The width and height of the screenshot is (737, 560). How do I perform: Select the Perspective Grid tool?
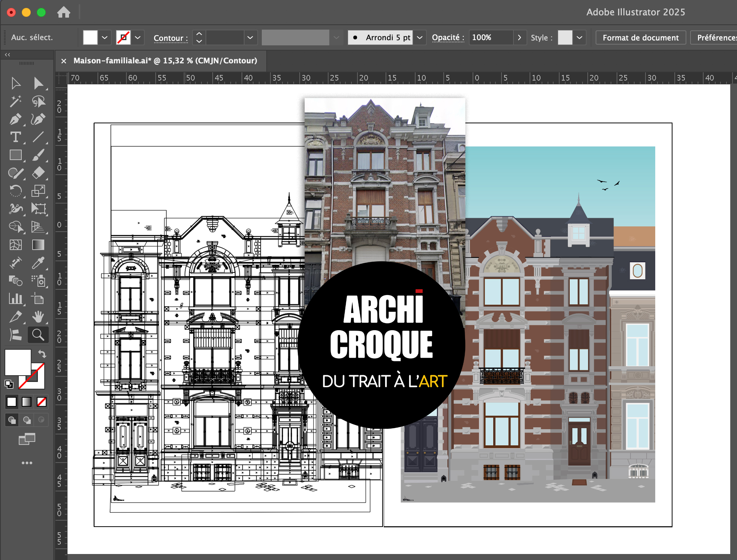tap(38, 227)
